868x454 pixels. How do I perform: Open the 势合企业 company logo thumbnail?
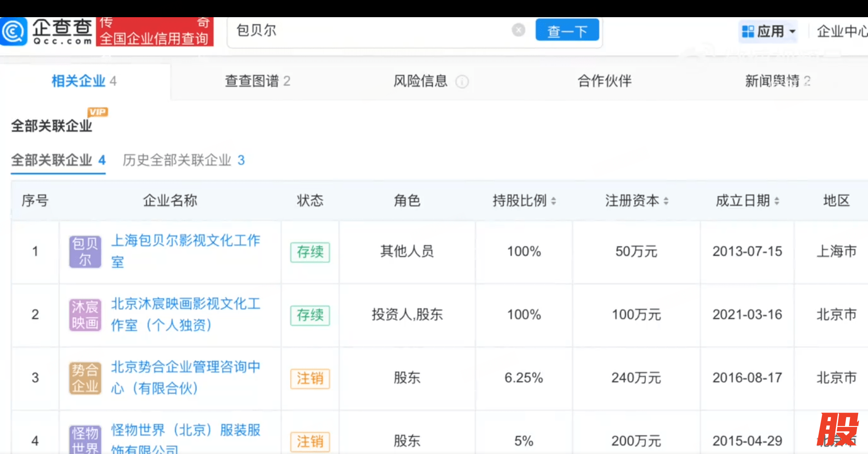tap(85, 378)
